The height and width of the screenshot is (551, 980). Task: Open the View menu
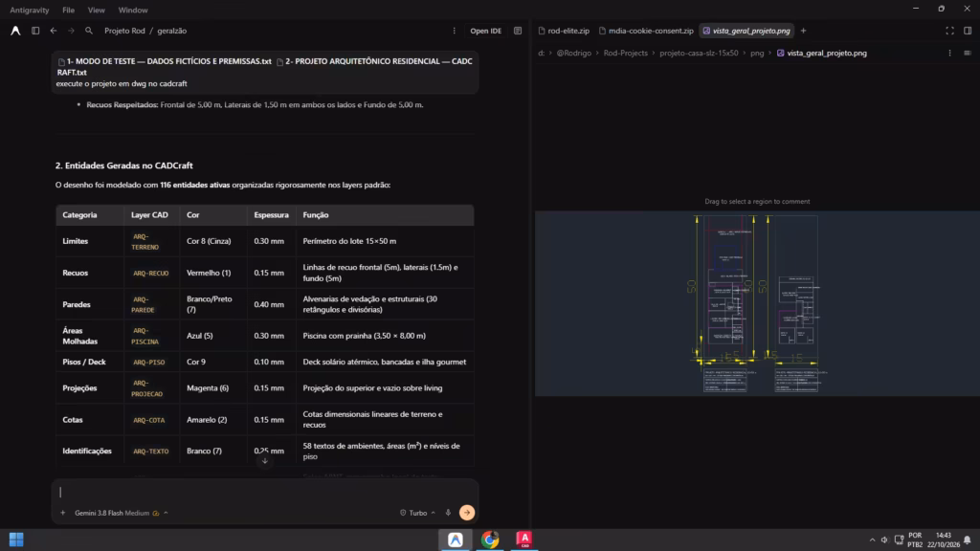[97, 10]
